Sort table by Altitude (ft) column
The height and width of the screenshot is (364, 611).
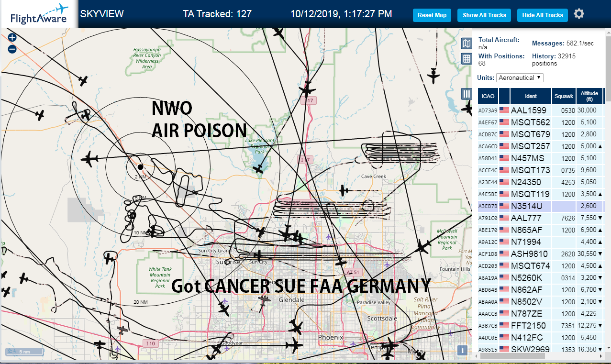pos(589,96)
